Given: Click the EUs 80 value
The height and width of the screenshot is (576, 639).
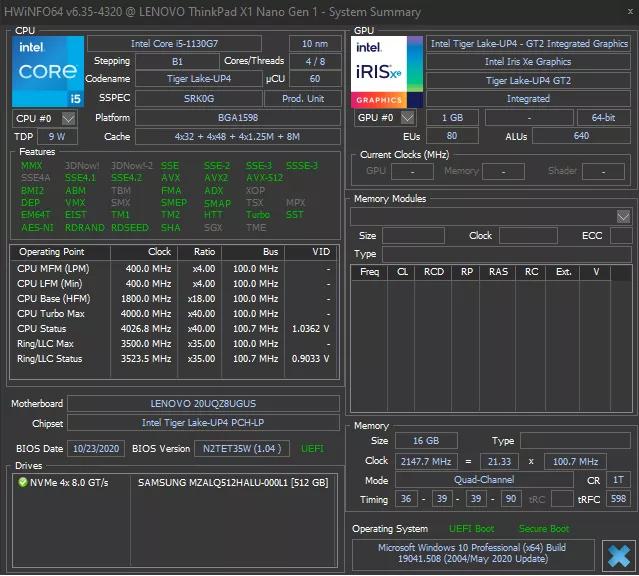Looking at the screenshot, I should [x=452, y=136].
